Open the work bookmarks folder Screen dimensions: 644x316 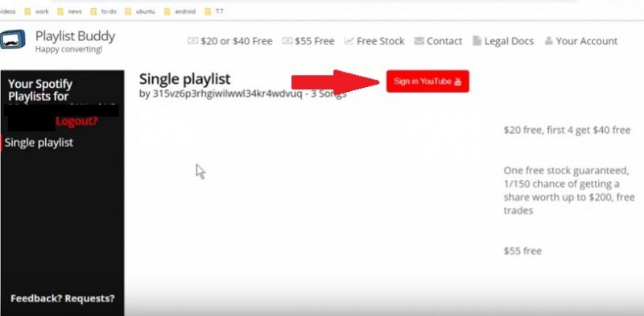coord(37,11)
